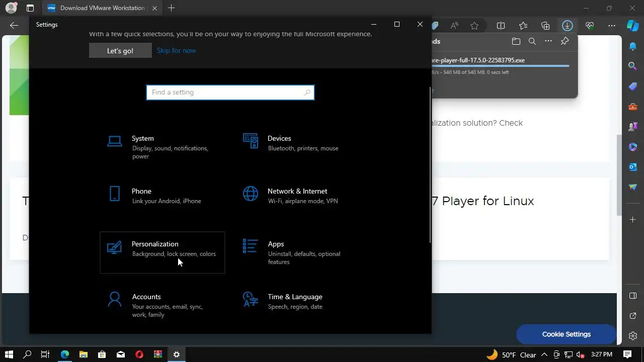Open Search in Edge sidebar

pyautogui.click(x=633, y=66)
